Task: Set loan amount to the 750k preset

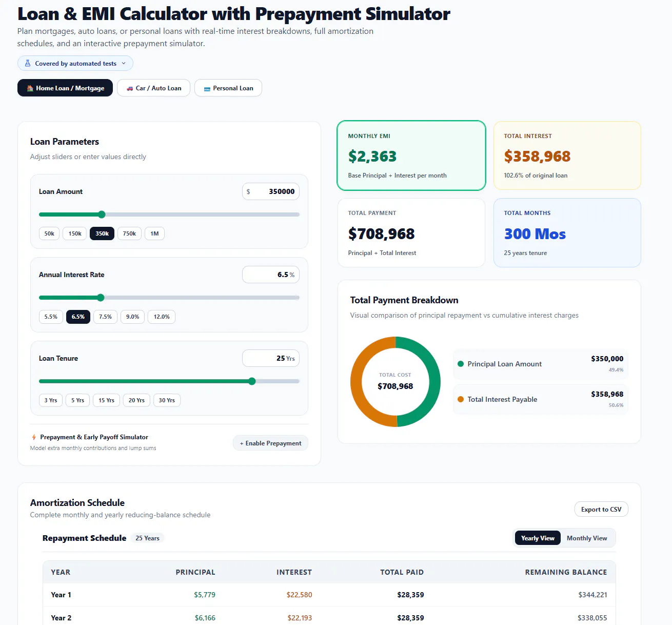Action: click(x=129, y=233)
